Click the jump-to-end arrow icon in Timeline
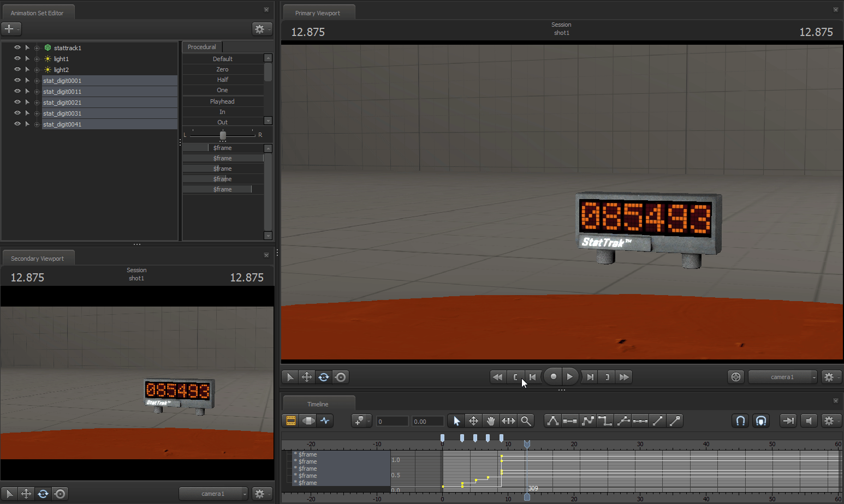844x504 pixels. 788,421
